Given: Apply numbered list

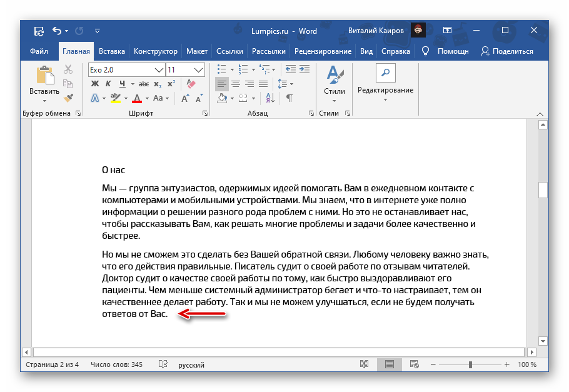Looking at the screenshot, I should tap(243, 69).
